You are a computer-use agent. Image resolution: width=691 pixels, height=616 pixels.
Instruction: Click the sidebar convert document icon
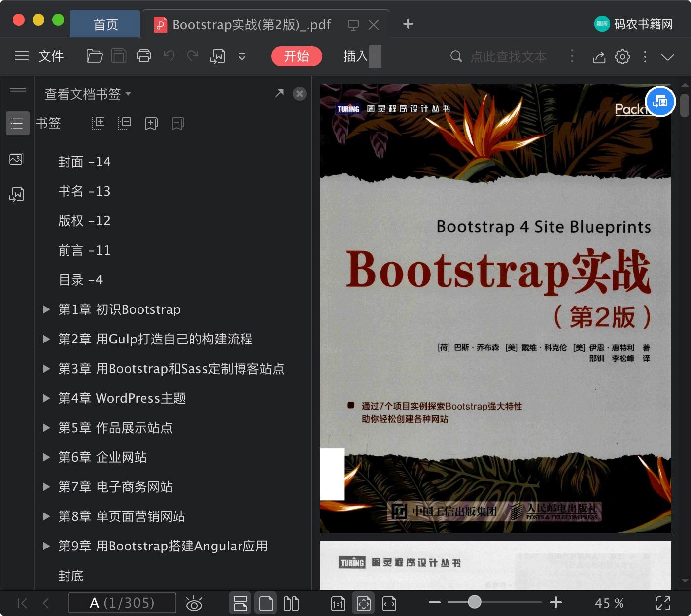click(16, 194)
